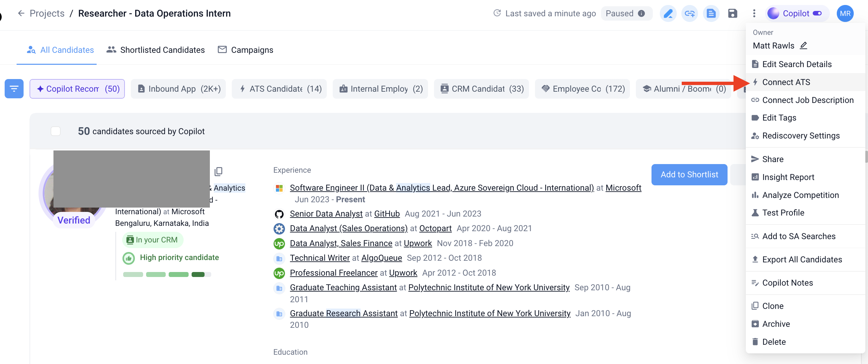Click the candidate profile photo
Screen dimensions: 868x364
click(73, 196)
